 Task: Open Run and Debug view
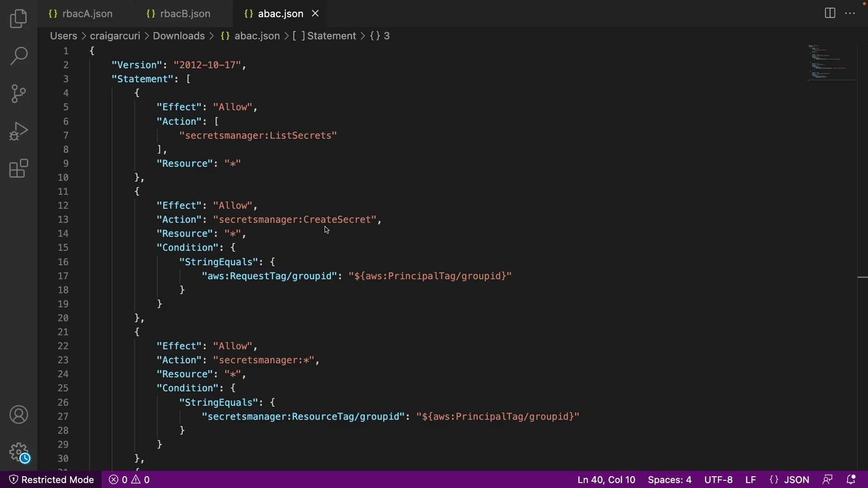pyautogui.click(x=19, y=131)
